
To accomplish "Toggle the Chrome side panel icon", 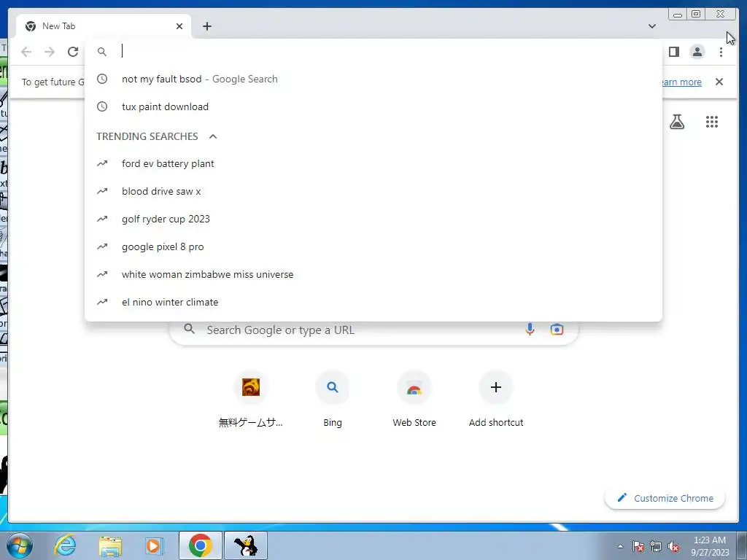I will [673, 52].
